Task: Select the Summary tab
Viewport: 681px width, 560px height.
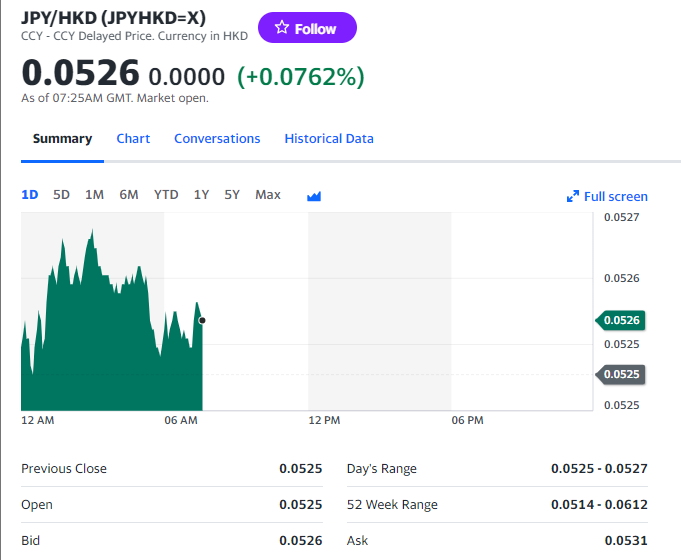Action: (62, 139)
